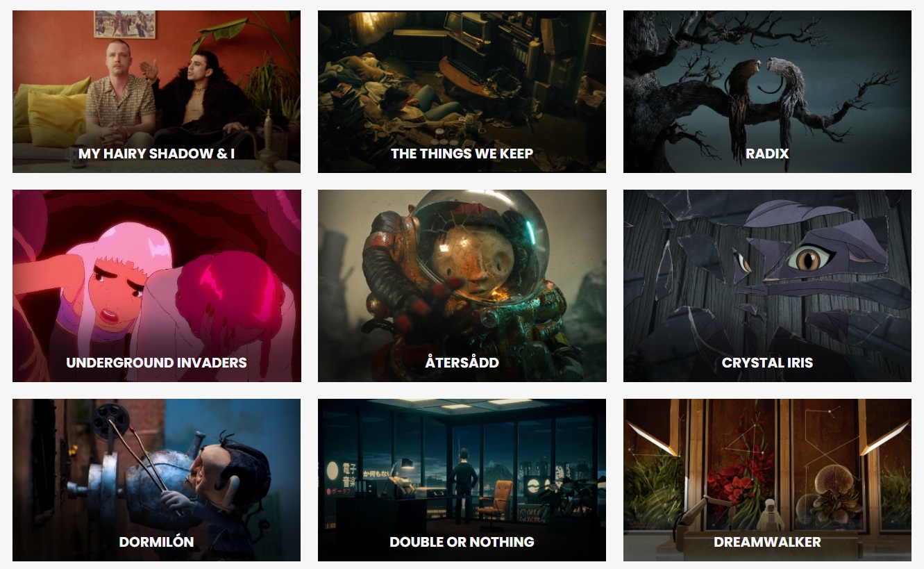The height and width of the screenshot is (569, 924).
Task: Open the Underground Invaders pink animated thumbnail
Action: [156, 286]
